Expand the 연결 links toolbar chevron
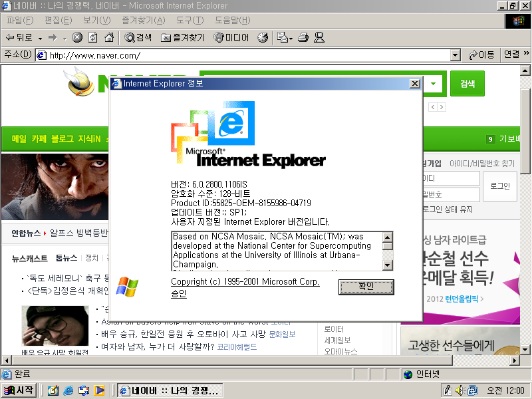This screenshot has width=532, height=399. coord(526,53)
